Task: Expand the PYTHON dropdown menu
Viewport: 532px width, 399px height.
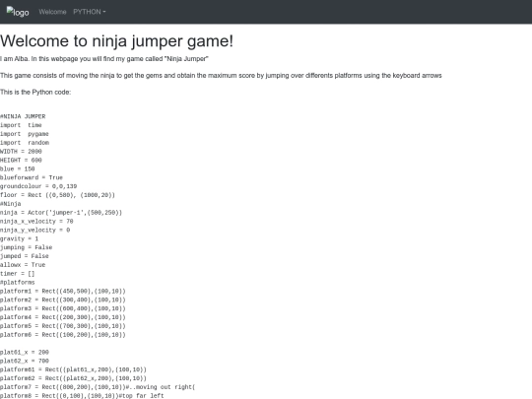Action: coord(90,12)
